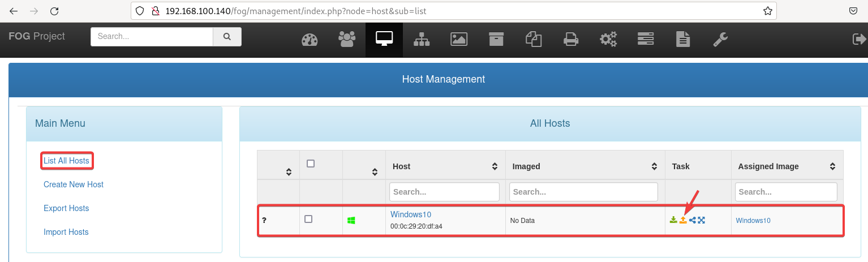This screenshot has height=262, width=868.
Task: Open the Dashboard gauge icon
Action: 310,39
